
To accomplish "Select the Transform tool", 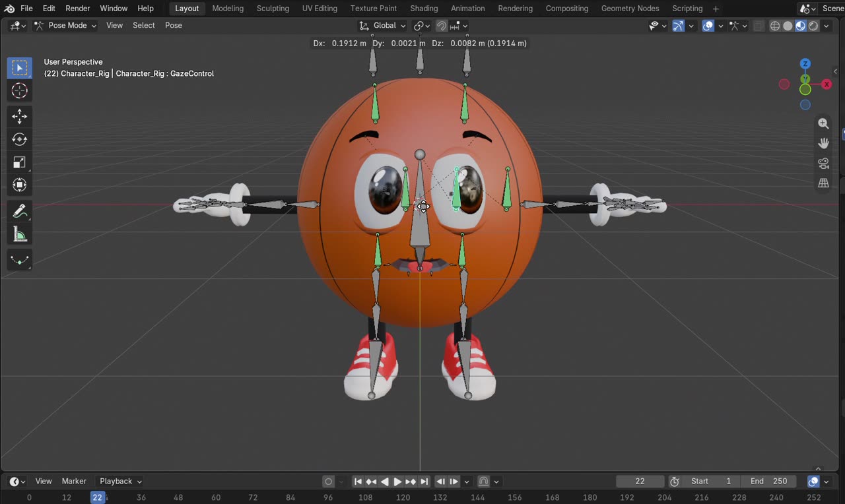I will pyautogui.click(x=19, y=185).
